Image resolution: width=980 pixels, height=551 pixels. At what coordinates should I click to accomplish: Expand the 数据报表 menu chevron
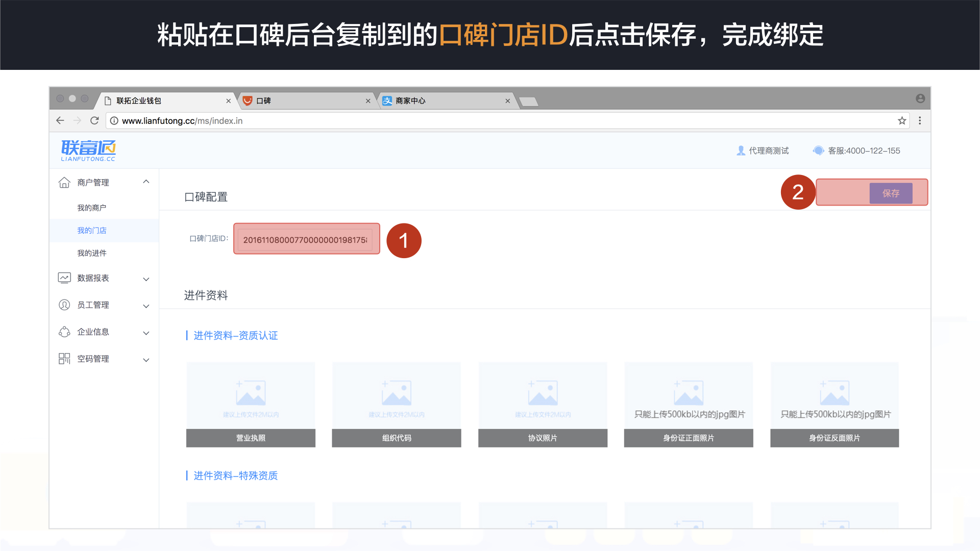tap(146, 279)
